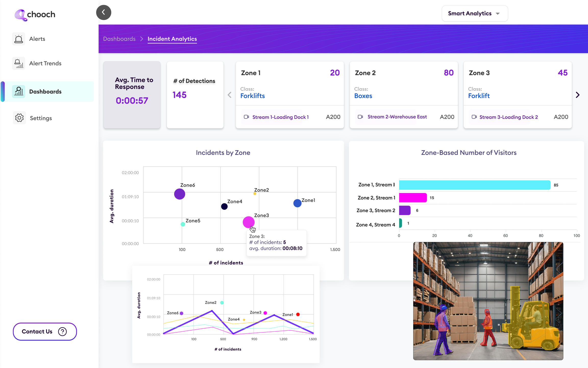Go to Dashboards breadcrumb
This screenshot has height=368, width=588.
tap(119, 39)
